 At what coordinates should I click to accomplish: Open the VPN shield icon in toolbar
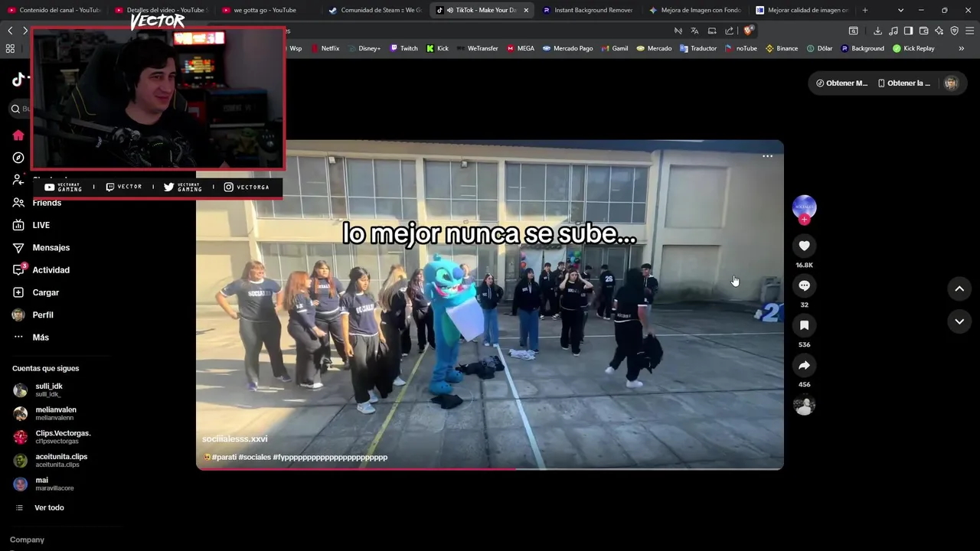(x=954, y=31)
